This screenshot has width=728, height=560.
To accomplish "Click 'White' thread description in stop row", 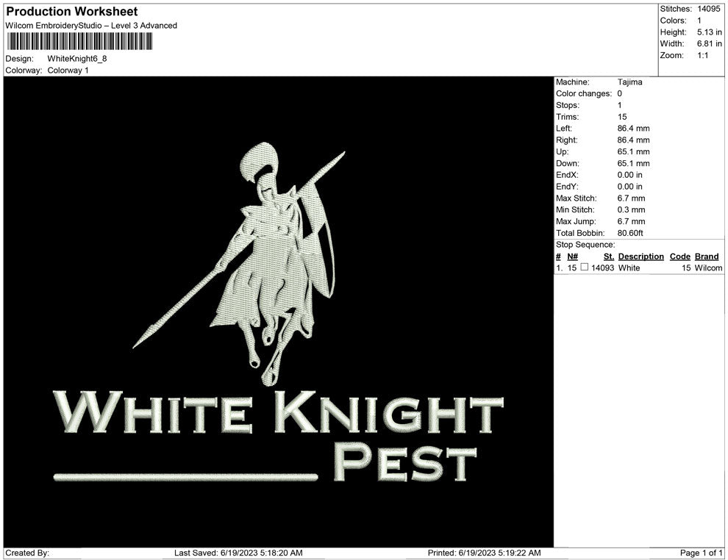I will tap(629, 268).
